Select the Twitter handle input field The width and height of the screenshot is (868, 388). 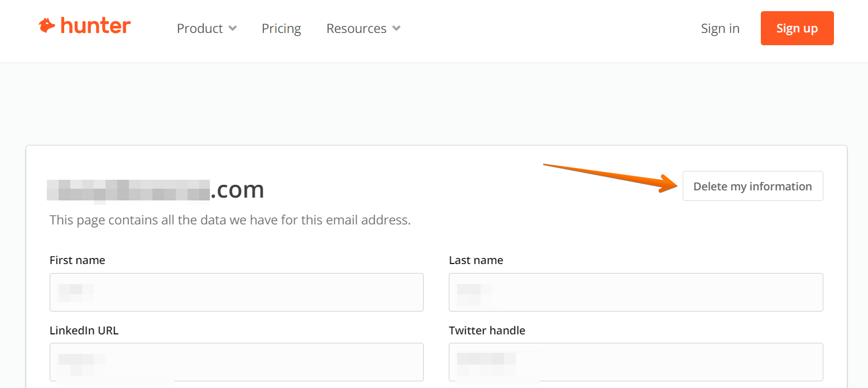click(x=636, y=362)
